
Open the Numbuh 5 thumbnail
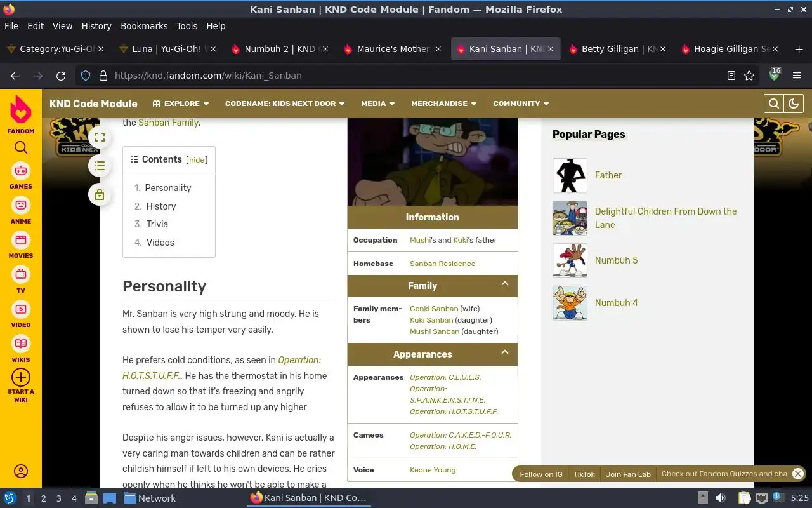coord(570,260)
